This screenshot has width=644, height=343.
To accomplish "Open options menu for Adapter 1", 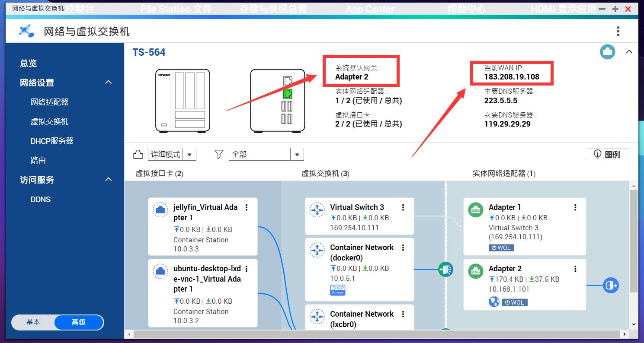I will coord(575,207).
